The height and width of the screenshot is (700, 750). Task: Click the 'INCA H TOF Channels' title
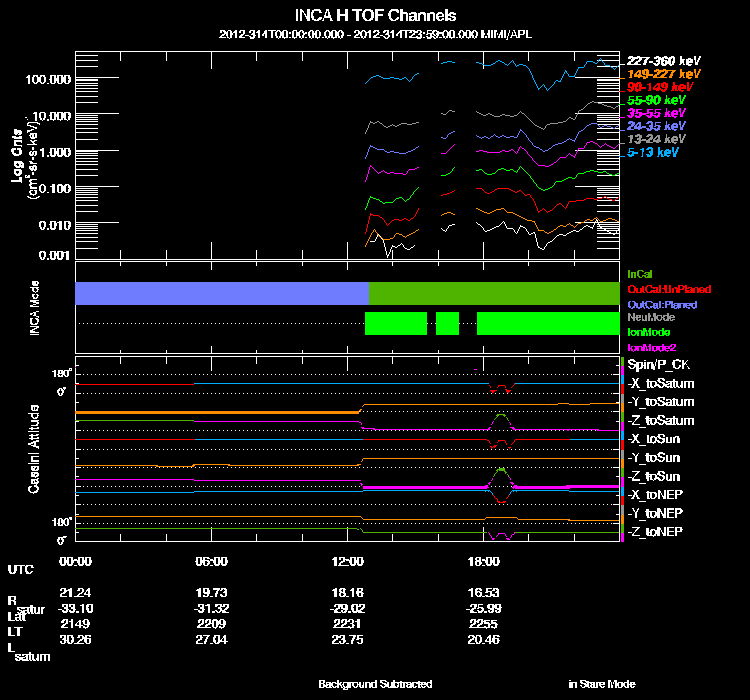pos(375,16)
